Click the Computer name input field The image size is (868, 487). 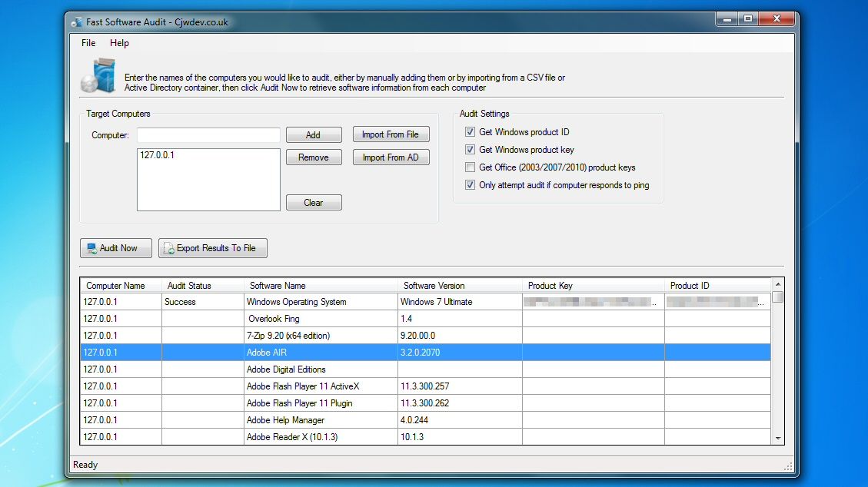coord(208,134)
